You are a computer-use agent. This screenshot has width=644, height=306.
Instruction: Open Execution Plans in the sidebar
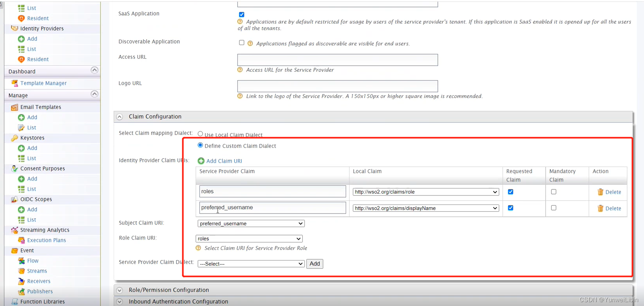(47, 240)
